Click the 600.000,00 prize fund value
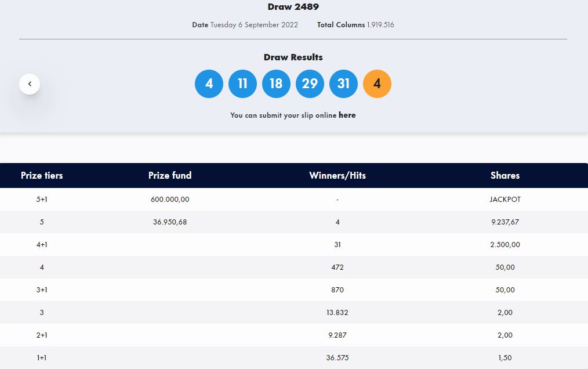Image resolution: width=588 pixels, height=369 pixels. click(170, 200)
